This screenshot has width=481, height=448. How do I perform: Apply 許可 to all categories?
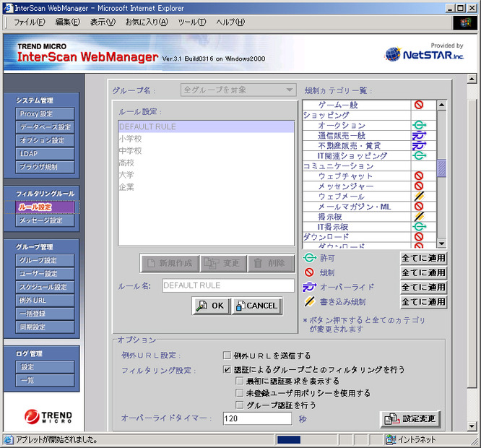point(423,259)
